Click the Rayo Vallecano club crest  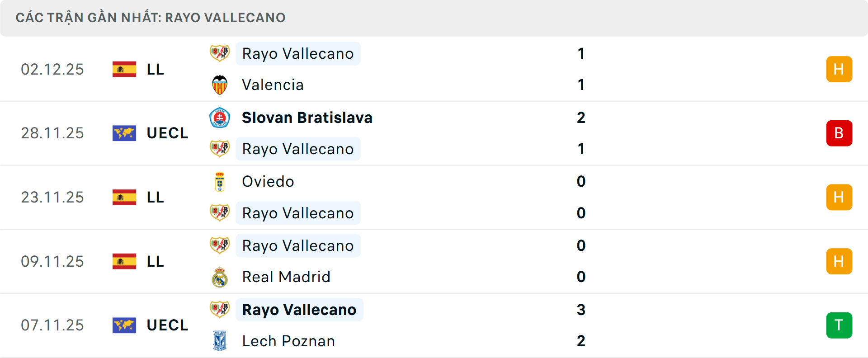click(220, 53)
